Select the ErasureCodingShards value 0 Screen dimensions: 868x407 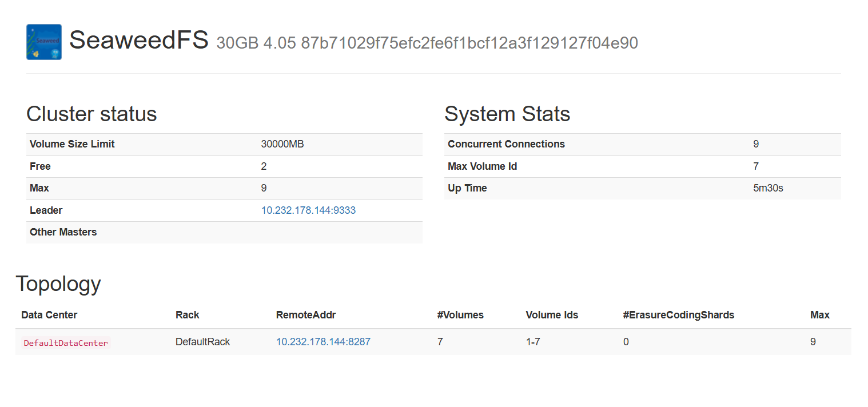point(626,342)
